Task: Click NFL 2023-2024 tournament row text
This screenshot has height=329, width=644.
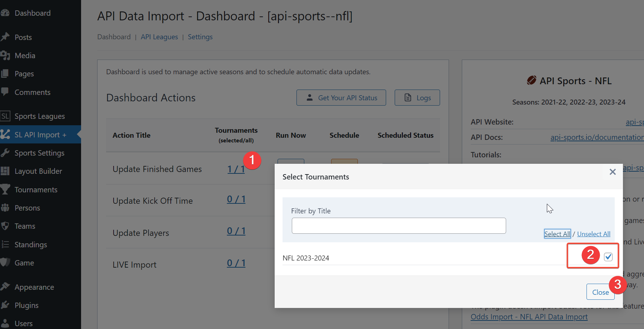Action: (x=306, y=258)
